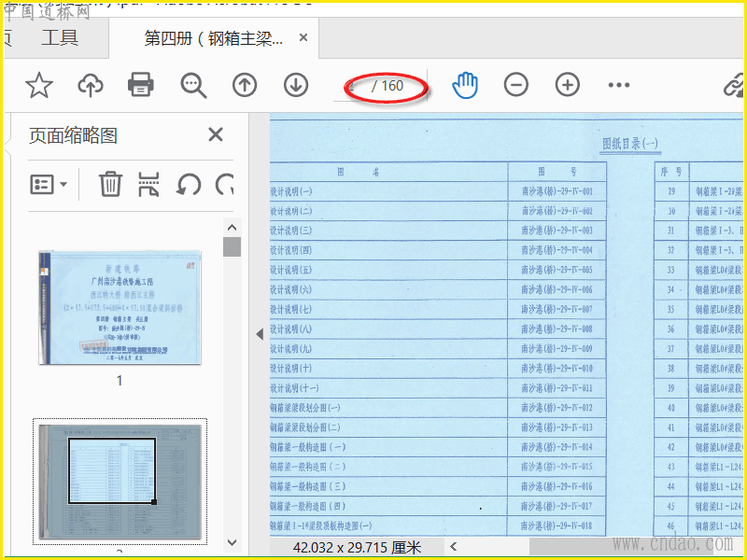Go to next page with down arrow
Viewport: 747px width, 560px height.
coord(296,85)
